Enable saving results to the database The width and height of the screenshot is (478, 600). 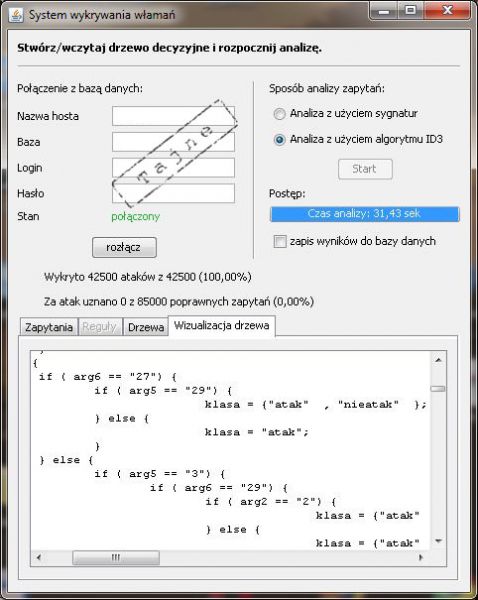[280, 241]
